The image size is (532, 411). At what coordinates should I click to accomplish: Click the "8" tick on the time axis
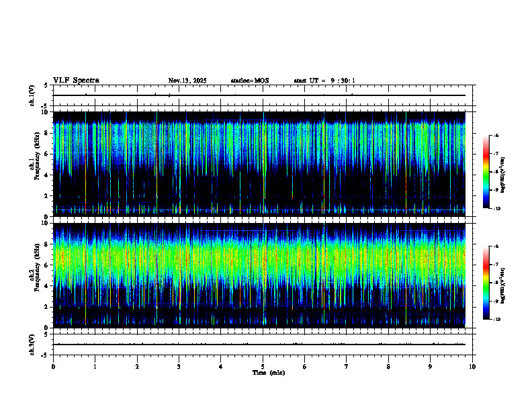(388, 367)
